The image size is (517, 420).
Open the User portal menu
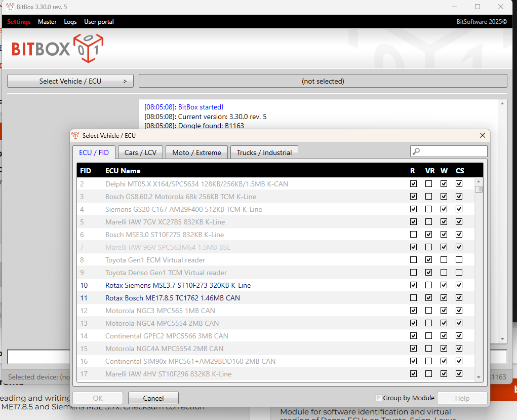coord(99,22)
